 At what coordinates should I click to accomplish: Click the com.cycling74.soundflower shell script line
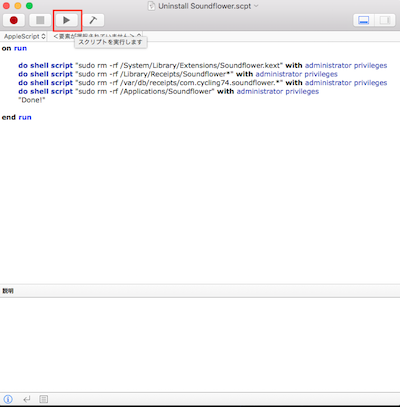203,83
